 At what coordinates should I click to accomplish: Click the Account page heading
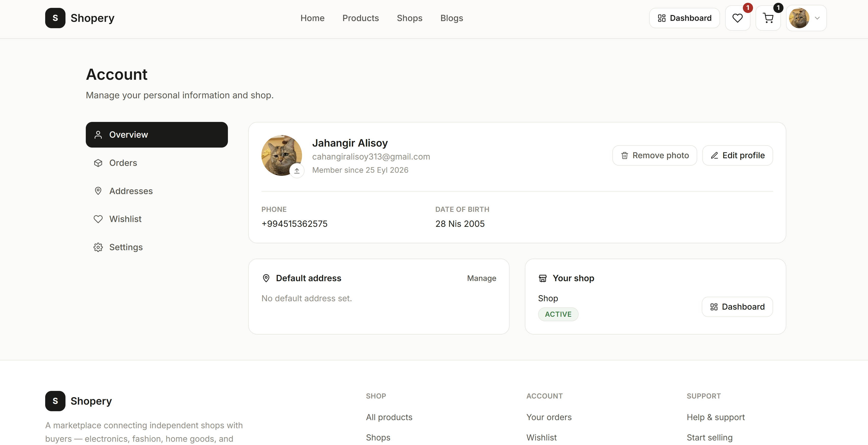(116, 74)
